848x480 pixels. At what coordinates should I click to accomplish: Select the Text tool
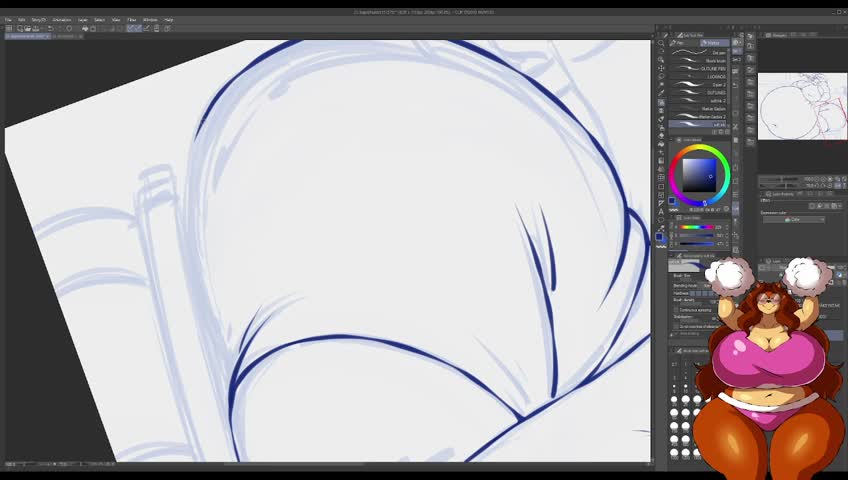coord(661,212)
